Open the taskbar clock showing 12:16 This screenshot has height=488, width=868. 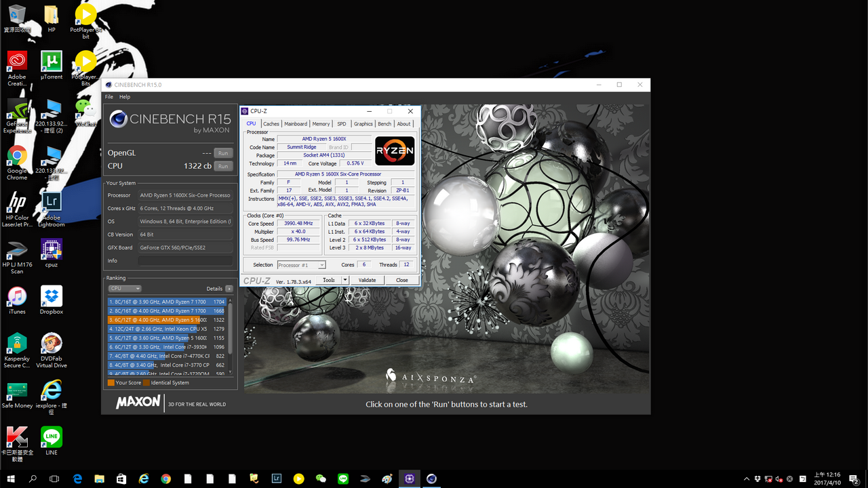(827, 479)
